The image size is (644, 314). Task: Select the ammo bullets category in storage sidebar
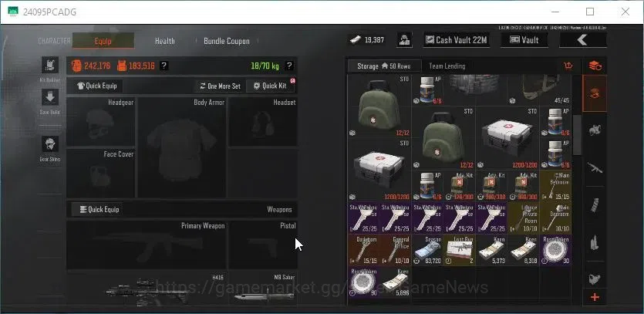coord(595,242)
